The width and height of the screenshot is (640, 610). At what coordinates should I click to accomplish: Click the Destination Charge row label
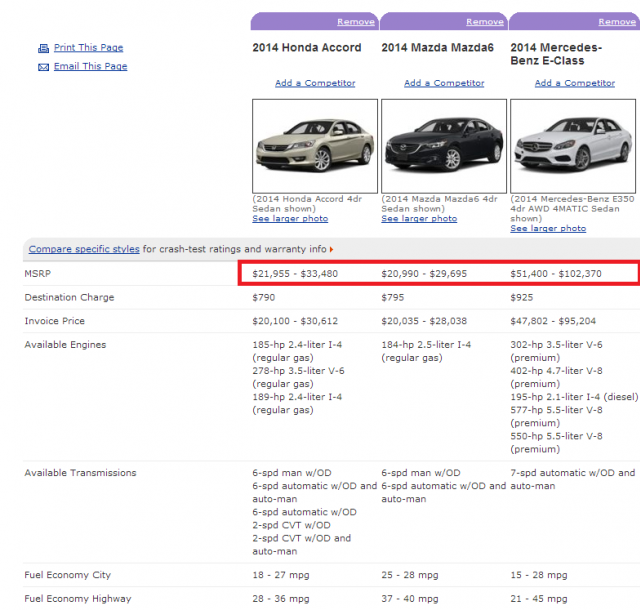pos(69,297)
